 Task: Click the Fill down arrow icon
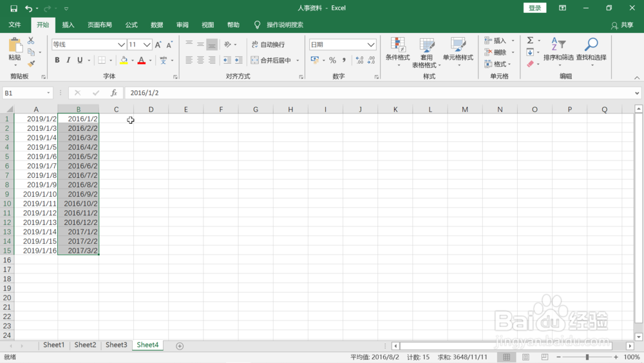(x=530, y=52)
